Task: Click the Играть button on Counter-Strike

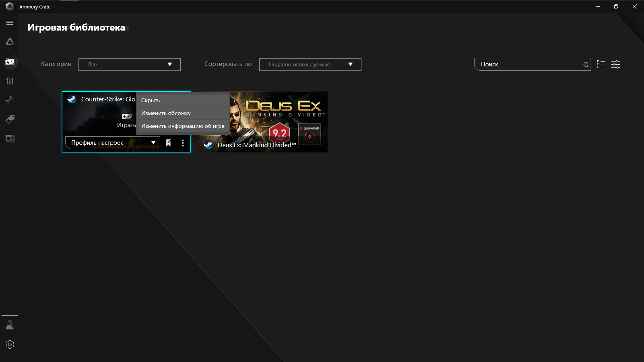Action: pyautogui.click(x=126, y=125)
